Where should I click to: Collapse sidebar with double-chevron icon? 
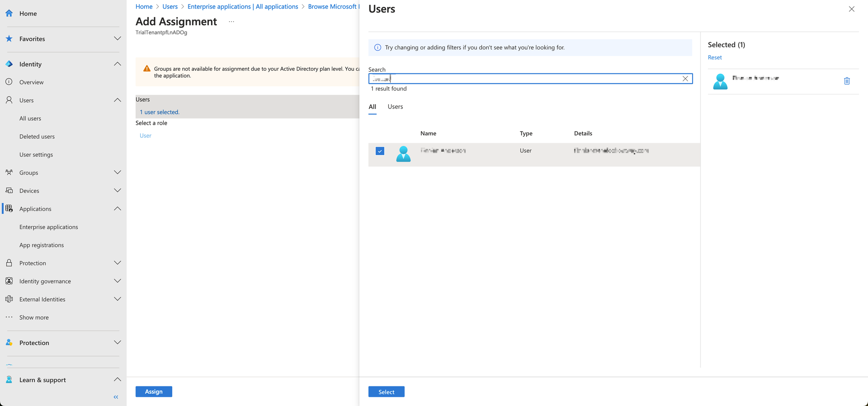coord(116,397)
